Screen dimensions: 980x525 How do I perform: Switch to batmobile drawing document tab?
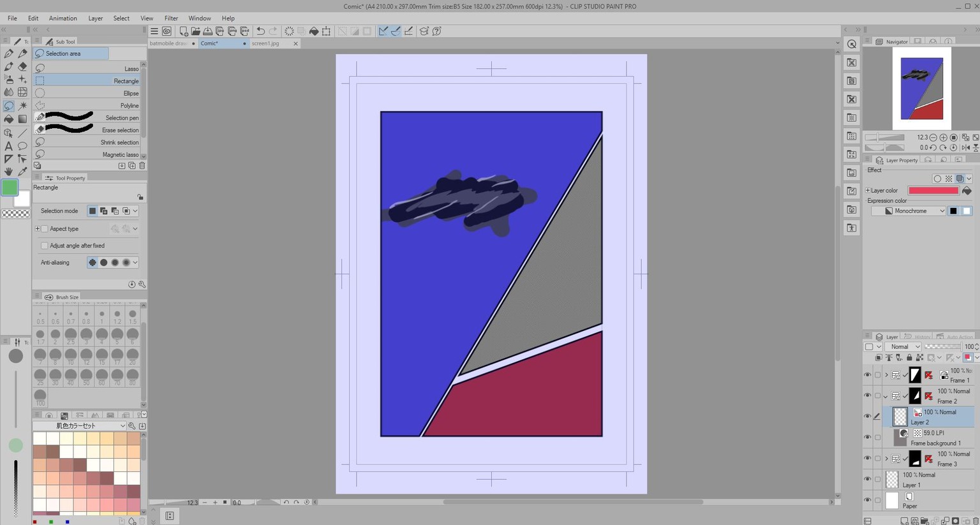click(172, 43)
